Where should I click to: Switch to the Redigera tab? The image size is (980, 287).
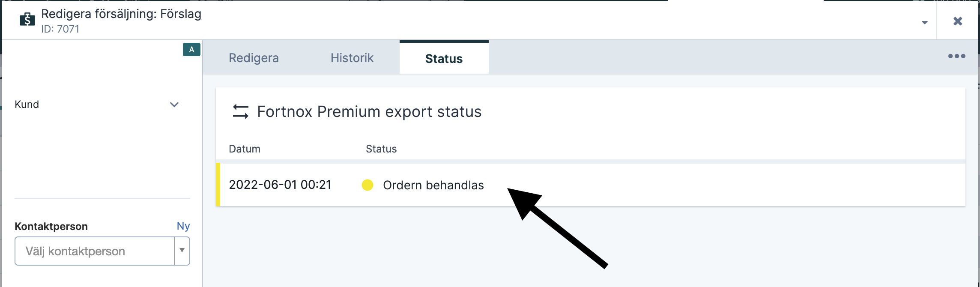[x=254, y=58]
